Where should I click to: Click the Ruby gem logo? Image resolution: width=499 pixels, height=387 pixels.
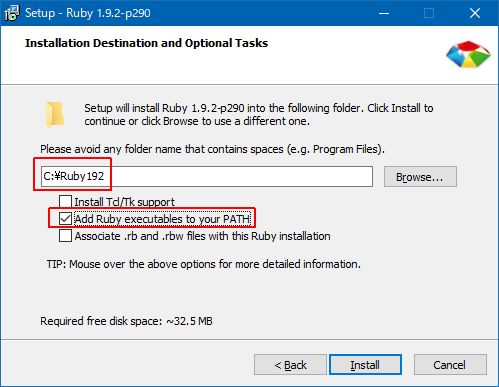pos(468,54)
